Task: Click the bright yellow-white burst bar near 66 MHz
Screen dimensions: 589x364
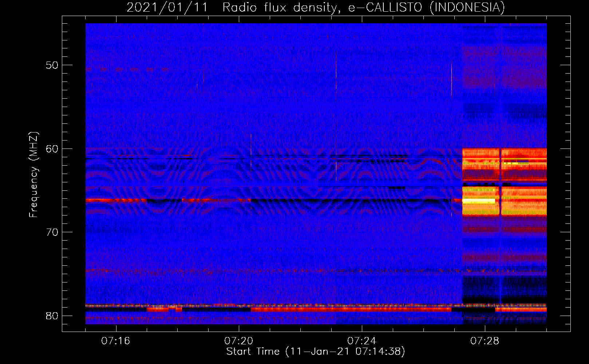Action: 478,201
